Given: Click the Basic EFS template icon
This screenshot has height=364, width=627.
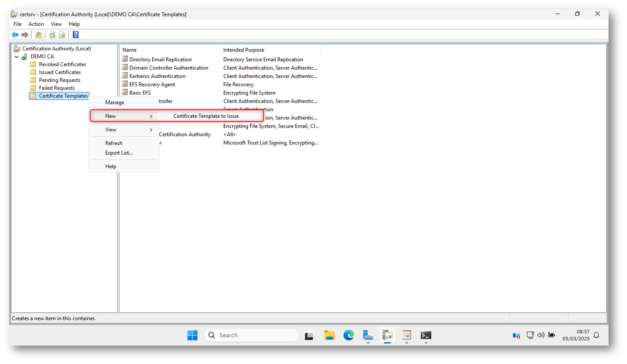Looking at the screenshot, I should click(125, 92).
